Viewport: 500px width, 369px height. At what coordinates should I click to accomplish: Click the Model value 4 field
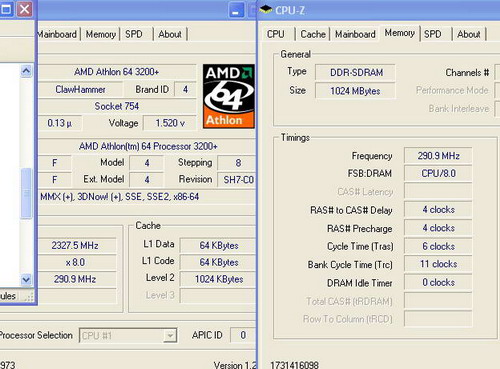147,163
